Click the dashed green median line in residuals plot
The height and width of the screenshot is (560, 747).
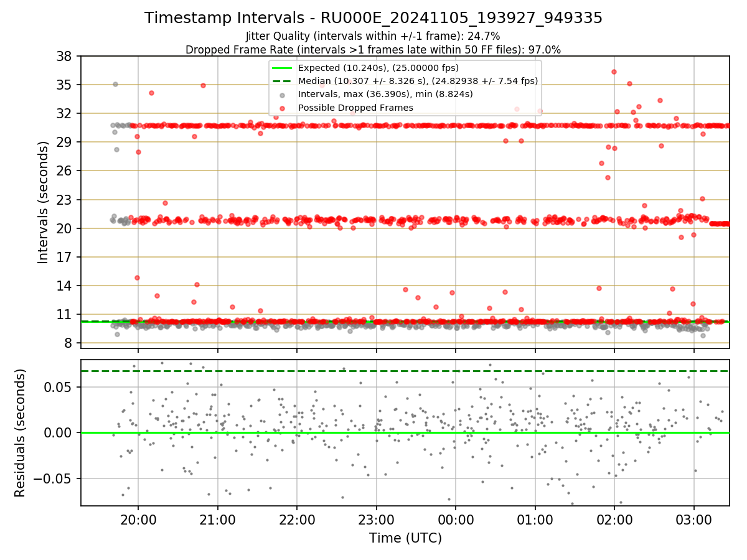[405, 371]
